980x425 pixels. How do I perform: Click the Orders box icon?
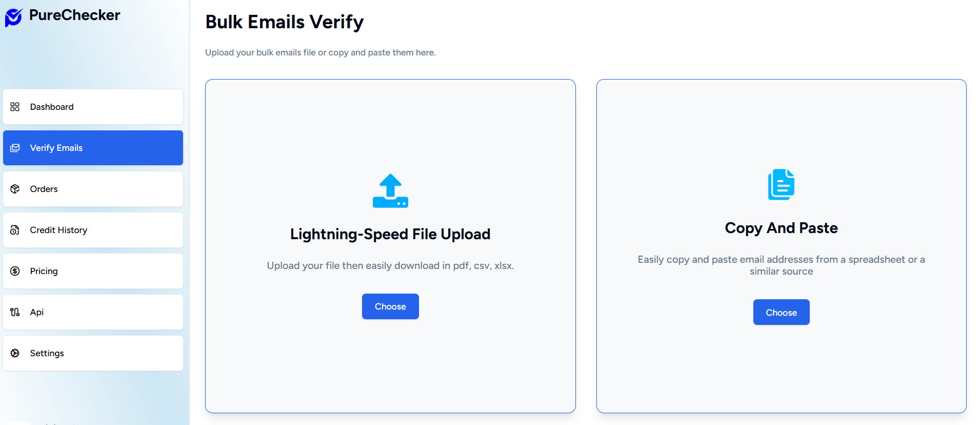click(15, 189)
